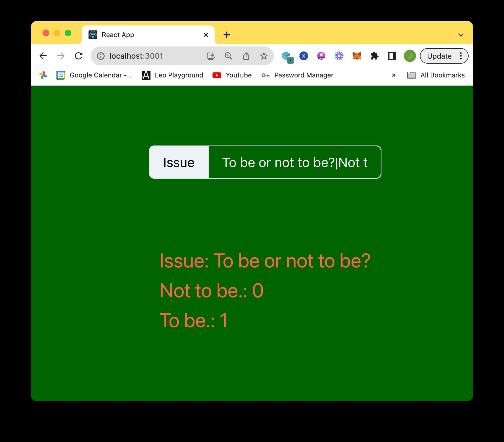Click the issue text input field

[x=295, y=162]
